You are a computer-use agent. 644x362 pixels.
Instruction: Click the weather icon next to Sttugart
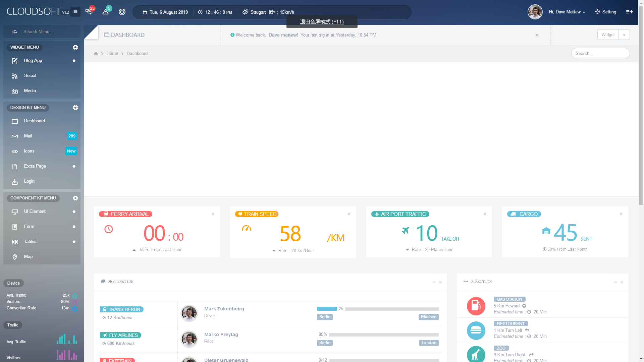pyautogui.click(x=245, y=12)
